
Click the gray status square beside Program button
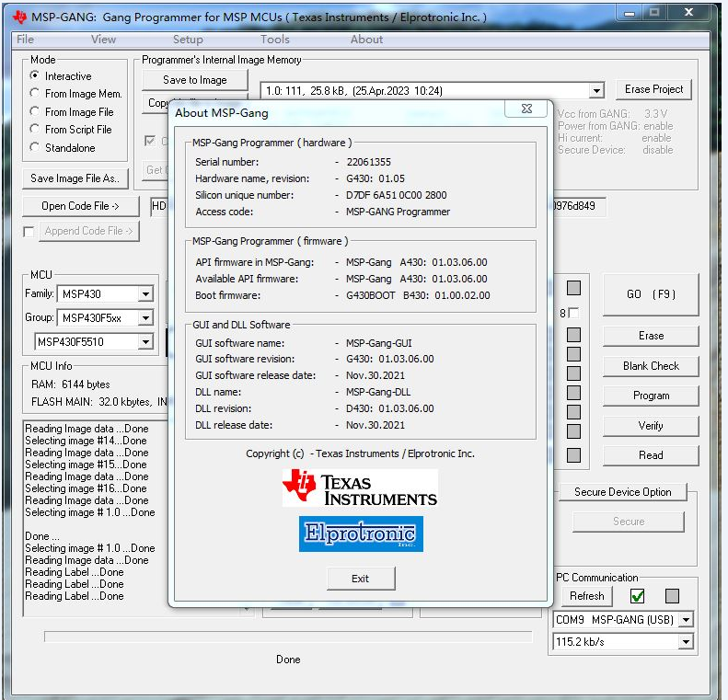pyautogui.click(x=574, y=393)
